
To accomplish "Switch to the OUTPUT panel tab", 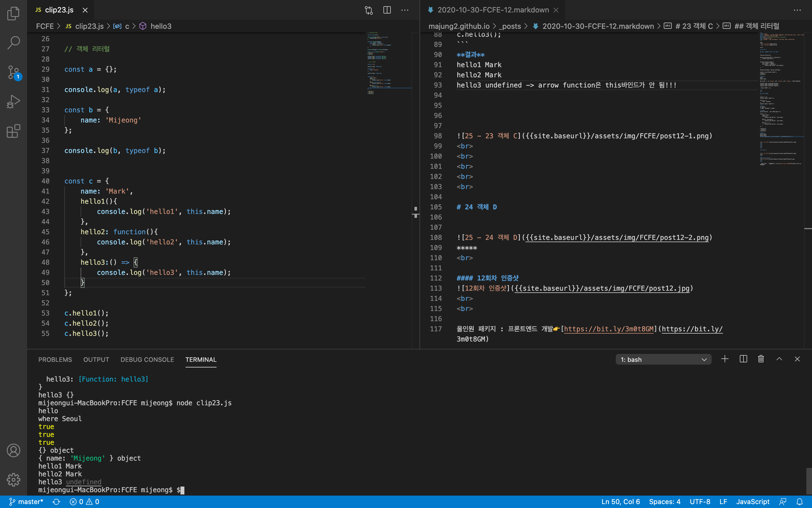I will [x=96, y=360].
